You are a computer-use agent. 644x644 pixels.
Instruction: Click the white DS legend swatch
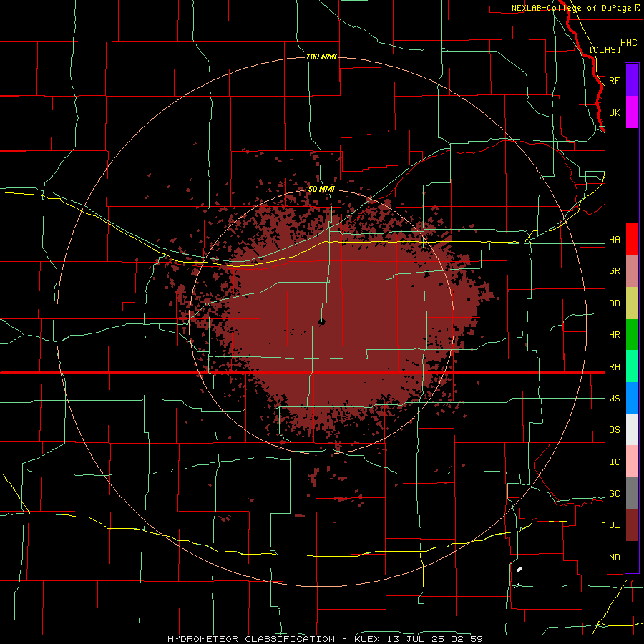632,429
